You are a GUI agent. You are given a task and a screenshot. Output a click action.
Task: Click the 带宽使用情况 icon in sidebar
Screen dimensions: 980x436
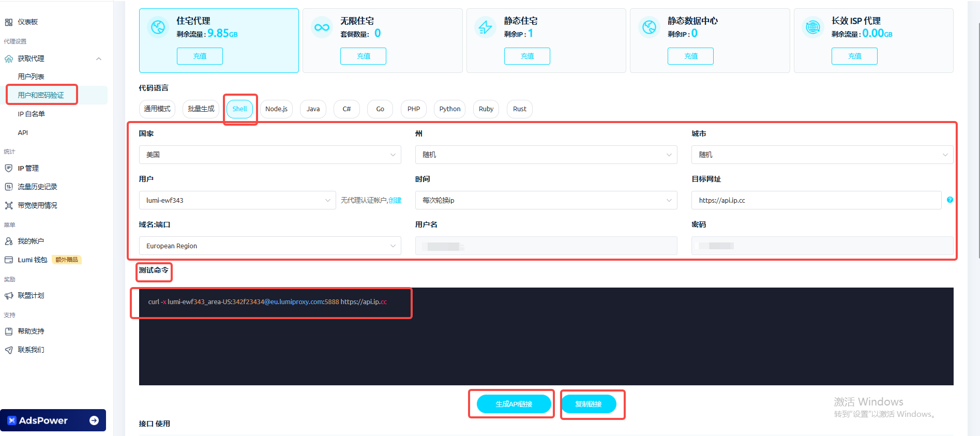tap(9, 205)
